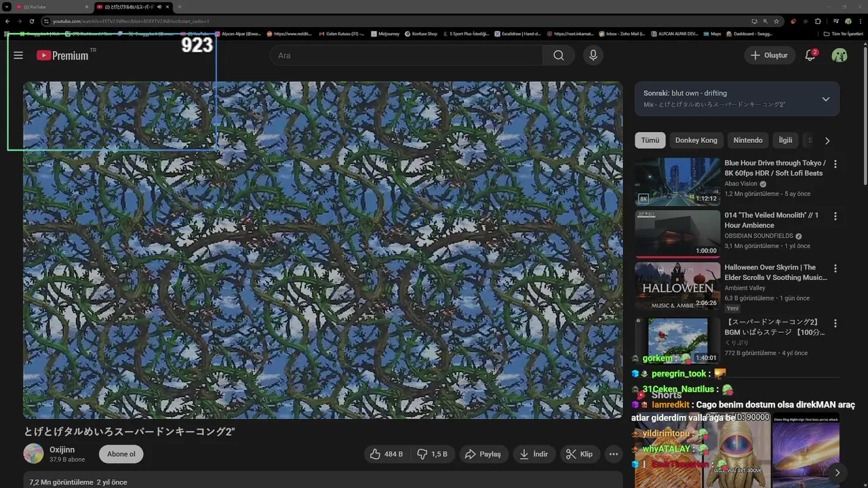This screenshot has width=868, height=488.
Task: Dislike the video with thumbs down
Action: click(x=432, y=454)
